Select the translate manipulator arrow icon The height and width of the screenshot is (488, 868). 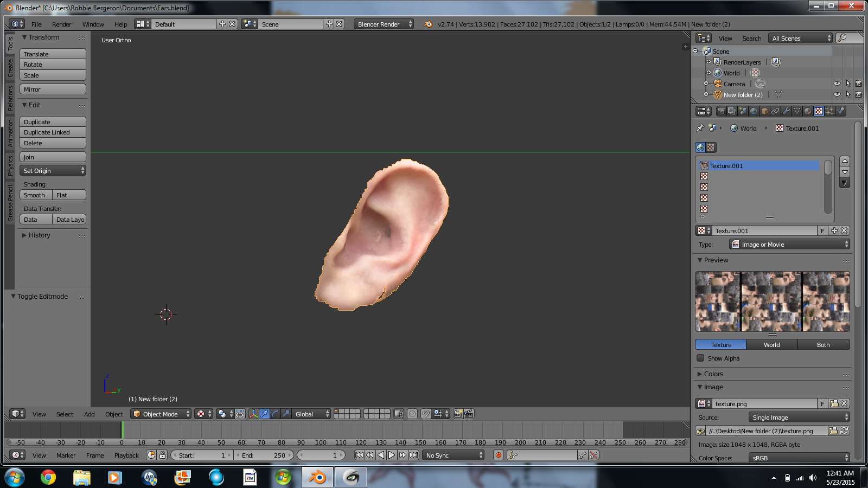[x=264, y=414]
